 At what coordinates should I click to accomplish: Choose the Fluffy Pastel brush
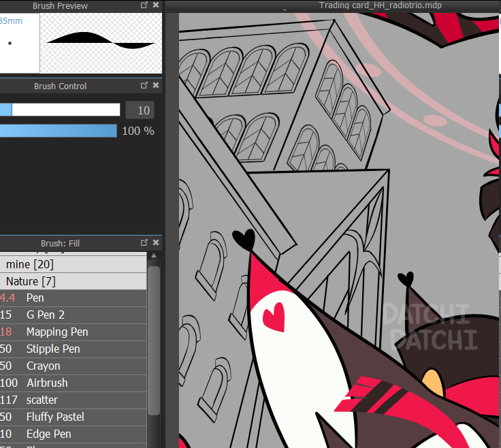point(55,417)
